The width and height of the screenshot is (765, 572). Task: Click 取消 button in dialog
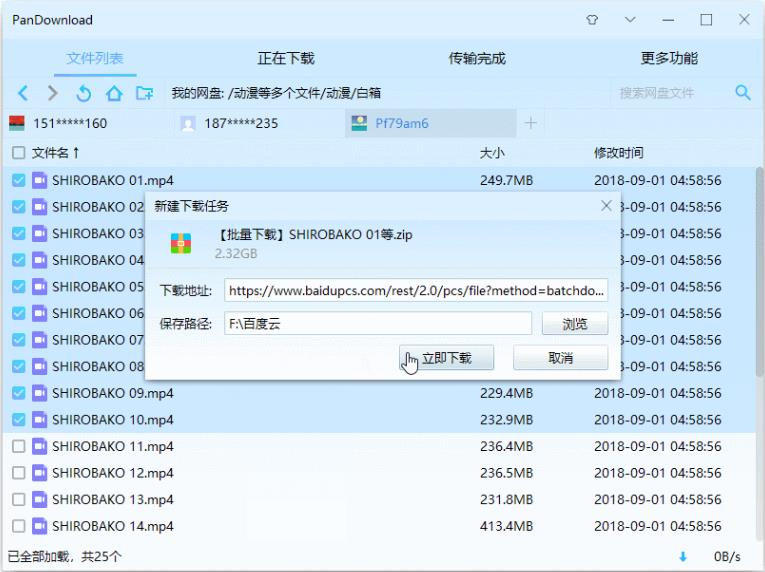(x=561, y=358)
